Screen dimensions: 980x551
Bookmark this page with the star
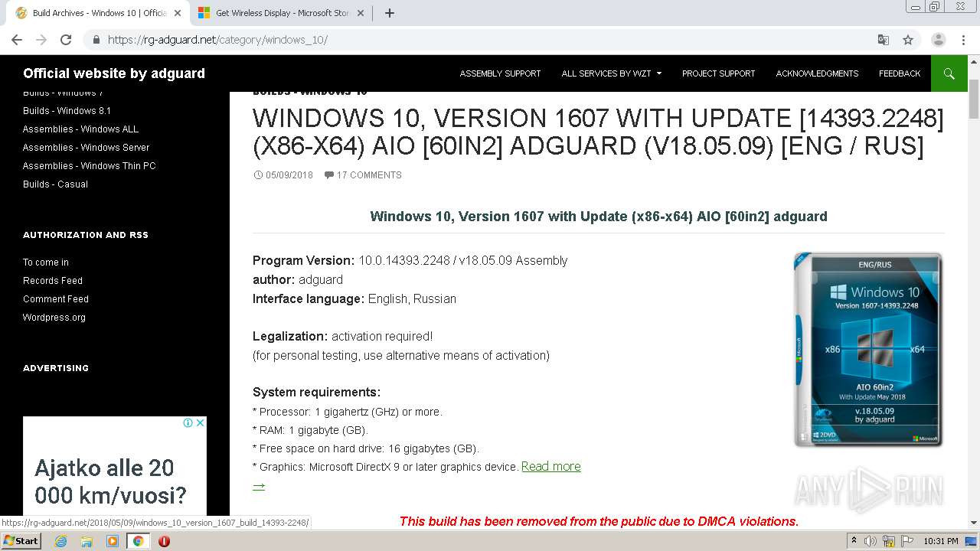[x=908, y=40]
